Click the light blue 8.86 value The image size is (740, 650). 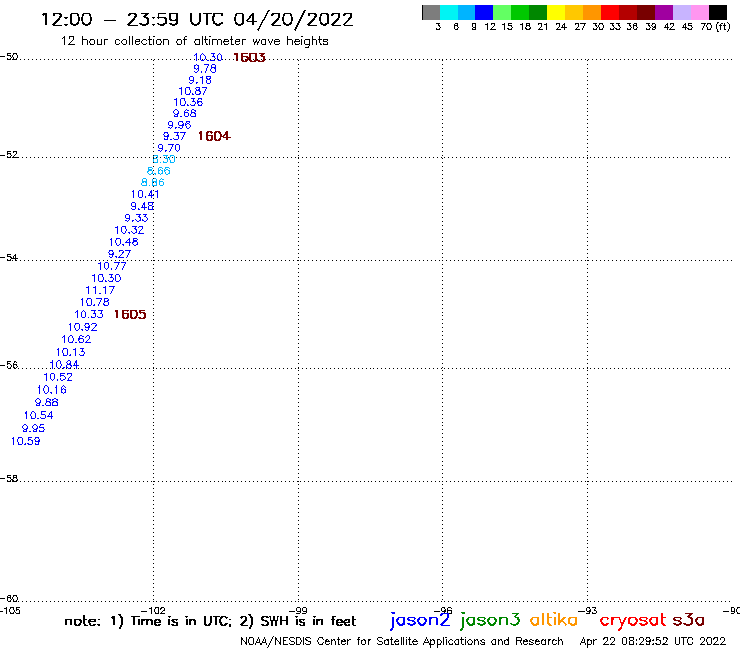[152, 183]
